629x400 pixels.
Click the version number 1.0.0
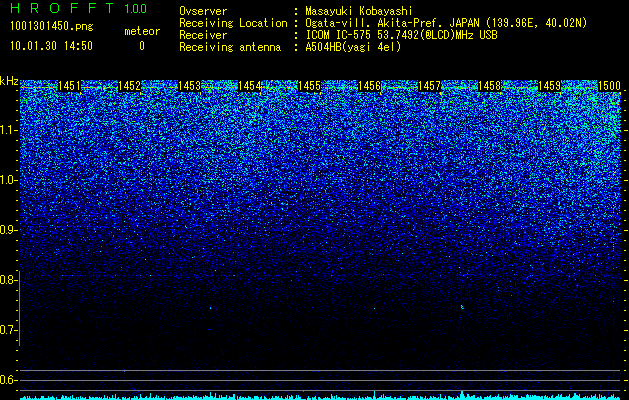click(135, 8)
